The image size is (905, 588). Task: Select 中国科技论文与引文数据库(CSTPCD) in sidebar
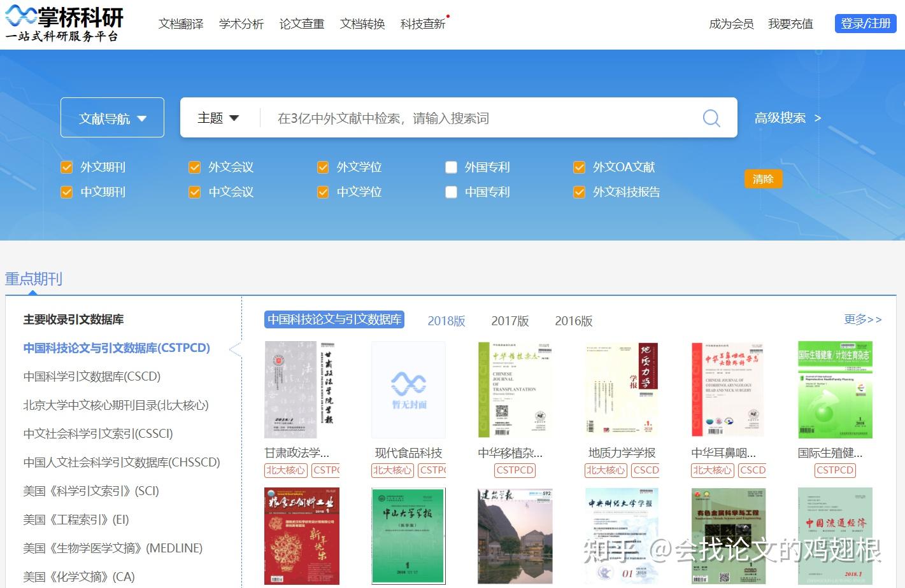(x=117, y=348)
